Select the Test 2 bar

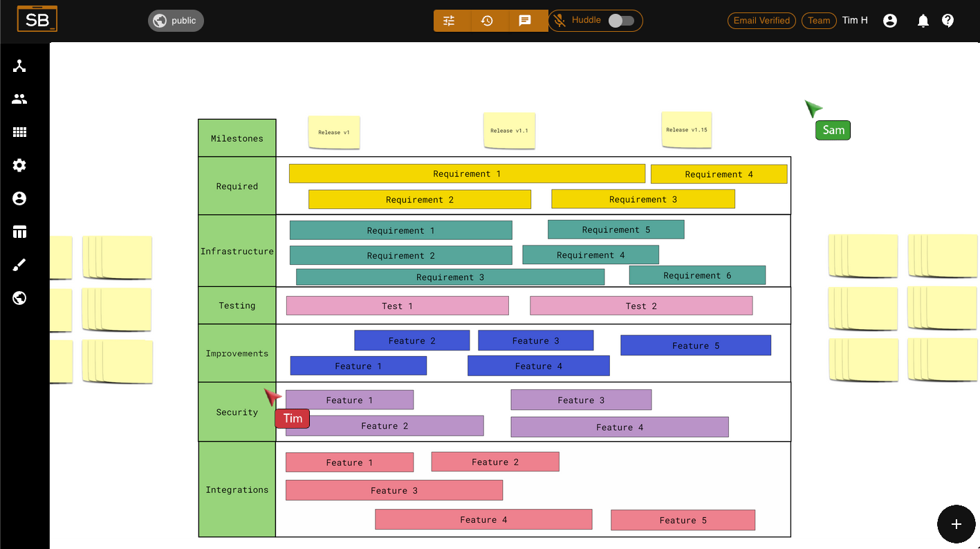click(641, 306)
